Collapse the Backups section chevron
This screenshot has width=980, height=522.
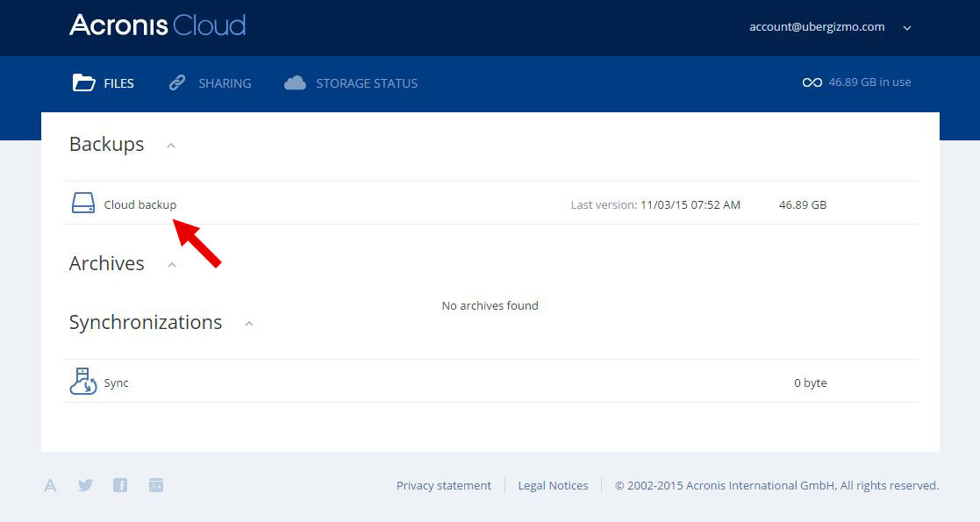click(170, 146)
